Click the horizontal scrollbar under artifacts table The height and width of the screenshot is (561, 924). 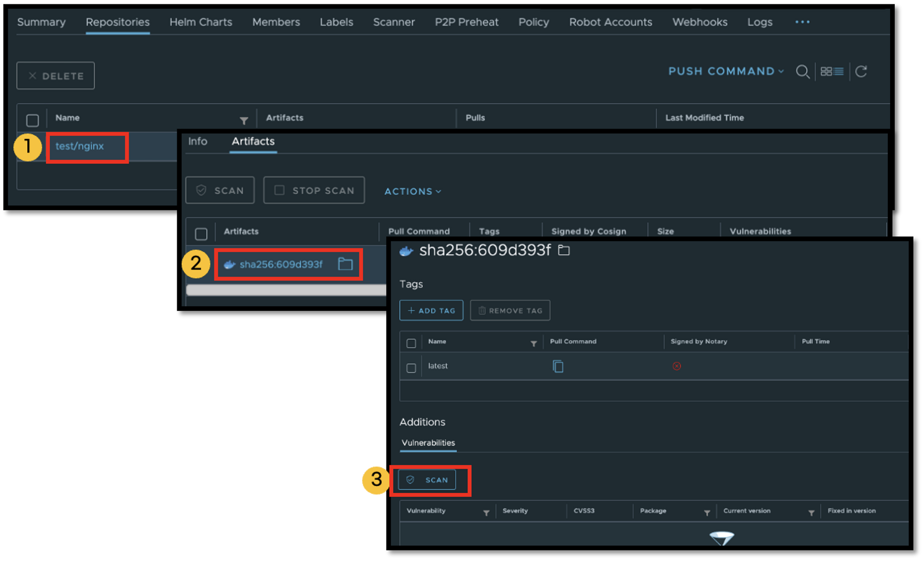coord(286,290)
